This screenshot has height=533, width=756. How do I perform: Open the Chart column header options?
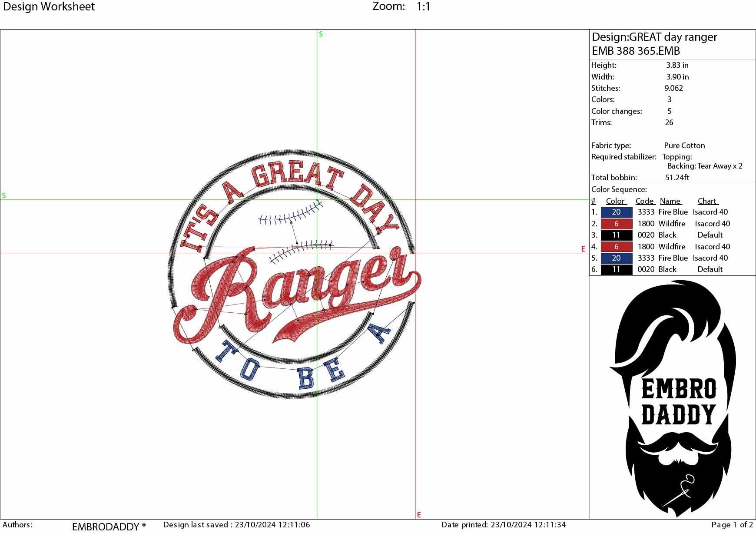coord(708,201)
